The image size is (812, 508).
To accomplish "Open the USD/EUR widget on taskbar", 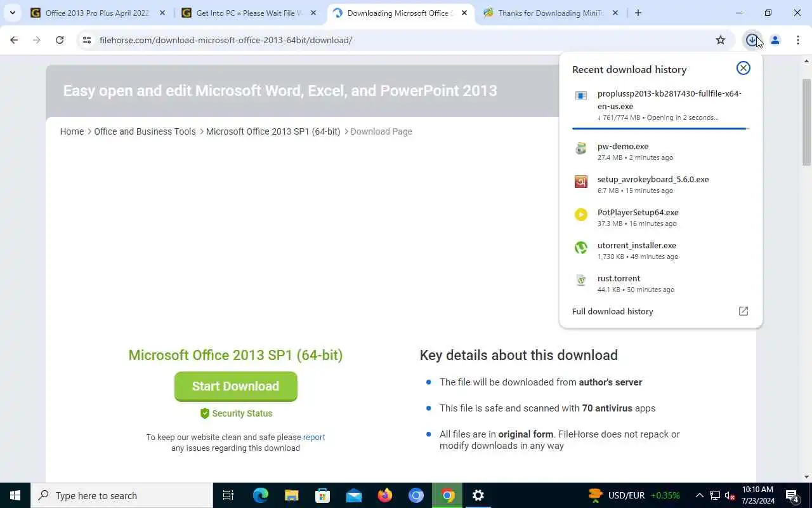I will (x=634, y=495).
